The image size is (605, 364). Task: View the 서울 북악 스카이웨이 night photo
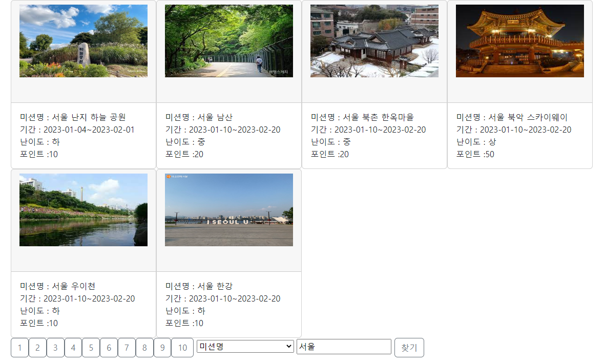pyautogui.click(x=519, y=40)
